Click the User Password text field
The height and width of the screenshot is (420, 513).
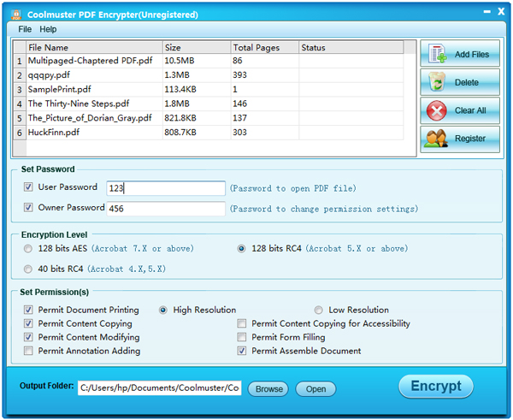(x=165, y=188)
